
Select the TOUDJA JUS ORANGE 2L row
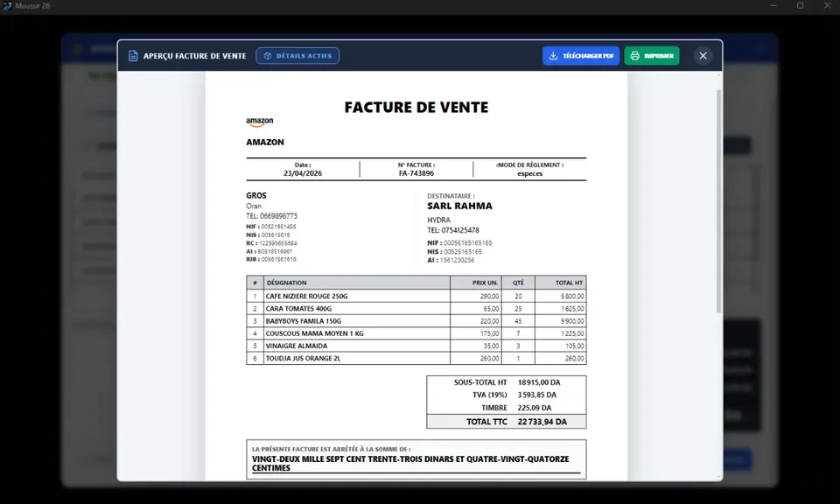pyautogui.click(x=416, y=359)
